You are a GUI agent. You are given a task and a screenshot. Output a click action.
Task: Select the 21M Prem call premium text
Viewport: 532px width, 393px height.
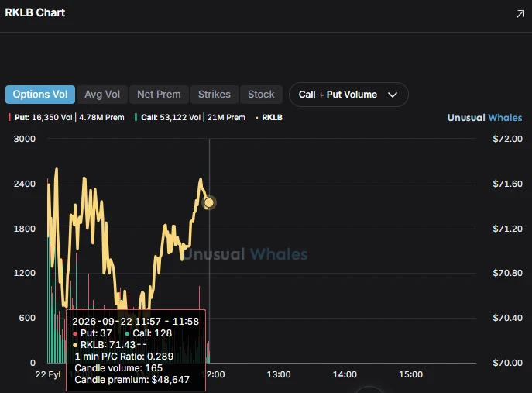click(x=226, y=118)
